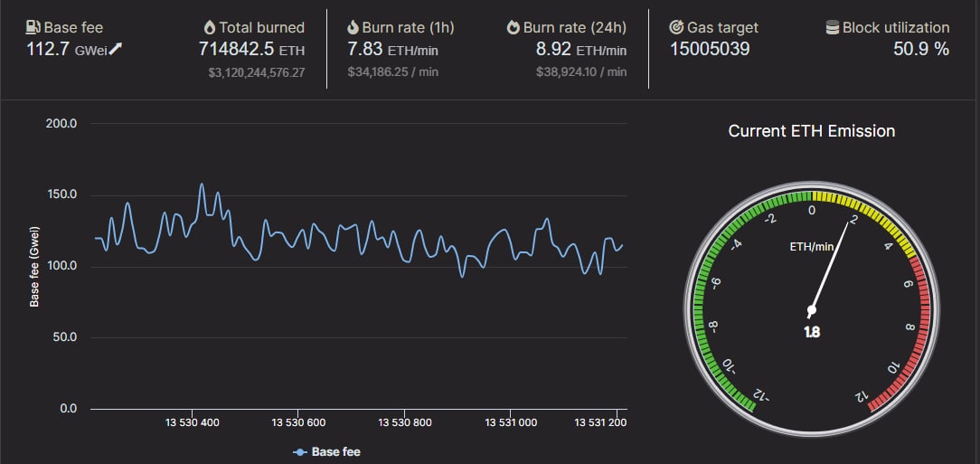Click the 7.83 ETH/min burn rate value

click(392, 50)
